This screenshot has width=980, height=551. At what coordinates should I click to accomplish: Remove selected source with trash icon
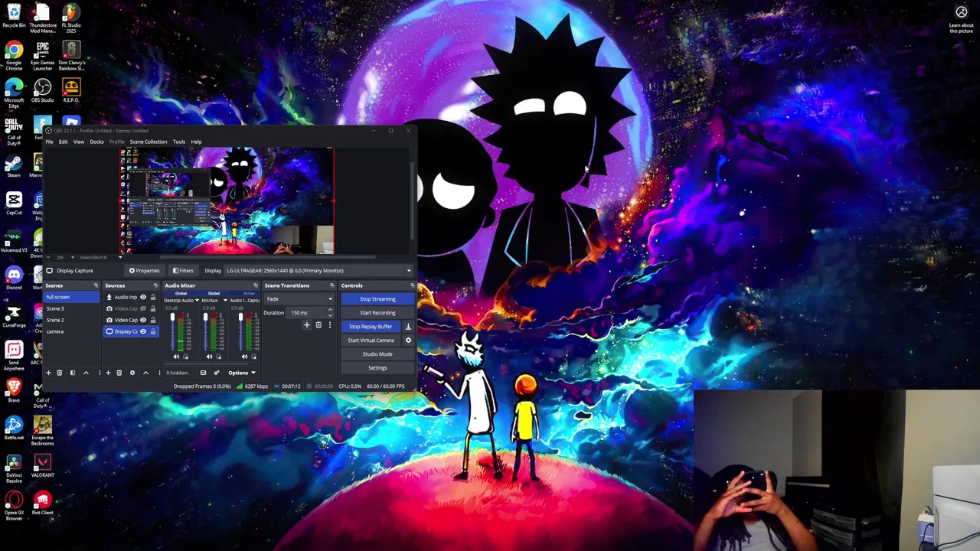pos(119,373)
